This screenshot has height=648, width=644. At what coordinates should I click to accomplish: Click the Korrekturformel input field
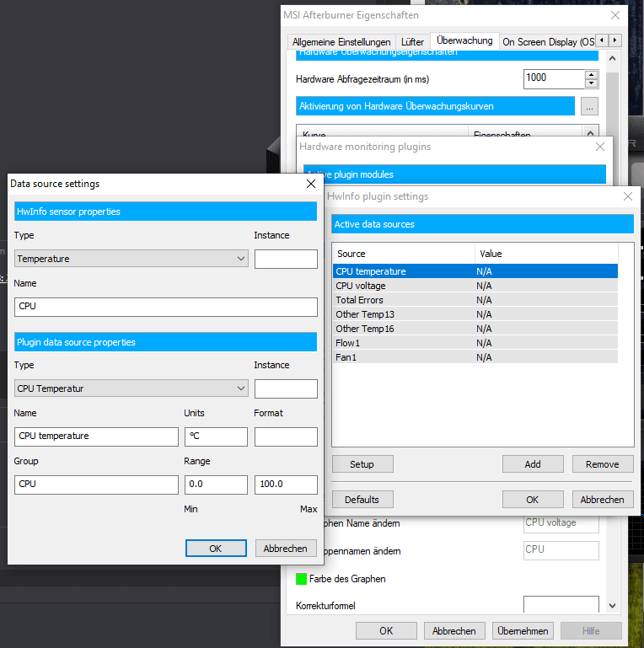click(x=561, y=604)
